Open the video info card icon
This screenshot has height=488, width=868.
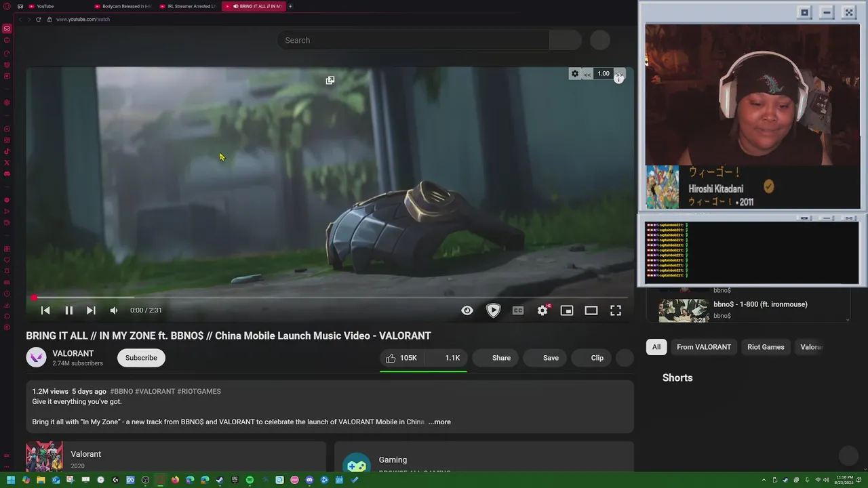(618, 79)
